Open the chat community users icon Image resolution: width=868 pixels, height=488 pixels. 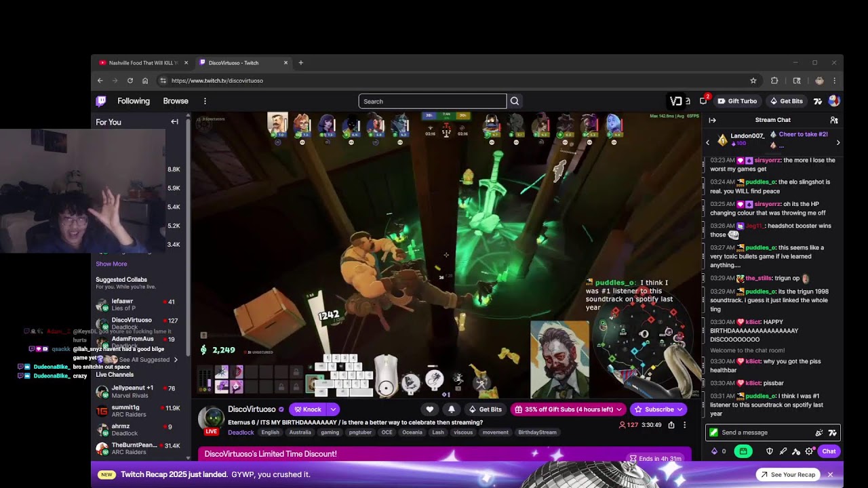pos(834,120)
